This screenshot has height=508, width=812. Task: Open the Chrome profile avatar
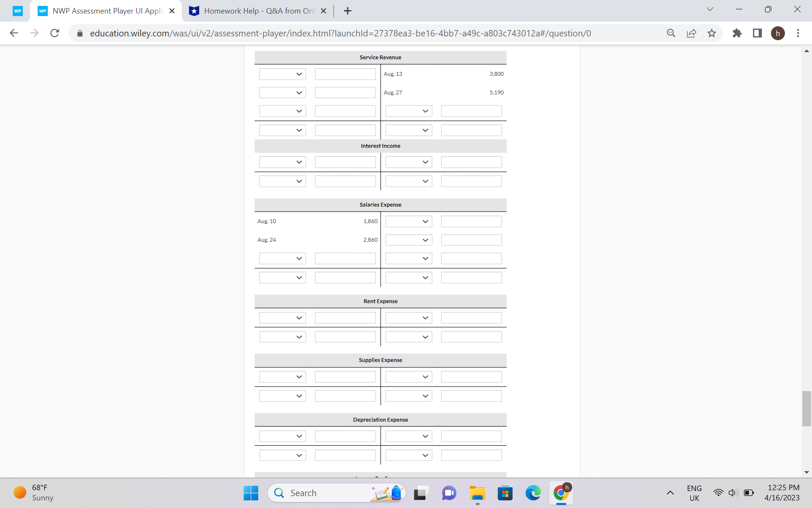tap(779, 33)
